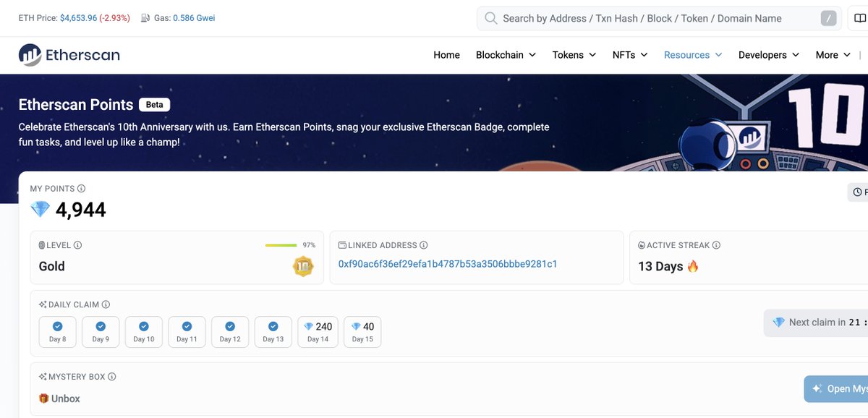
Task: Click the Mystery Box info icon
Action: tap(111, 377)
